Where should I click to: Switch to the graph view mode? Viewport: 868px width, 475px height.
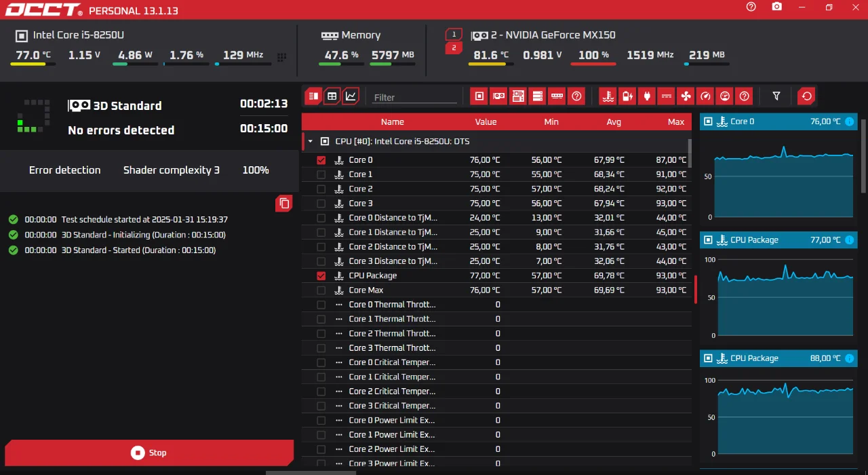coord(351,96)
